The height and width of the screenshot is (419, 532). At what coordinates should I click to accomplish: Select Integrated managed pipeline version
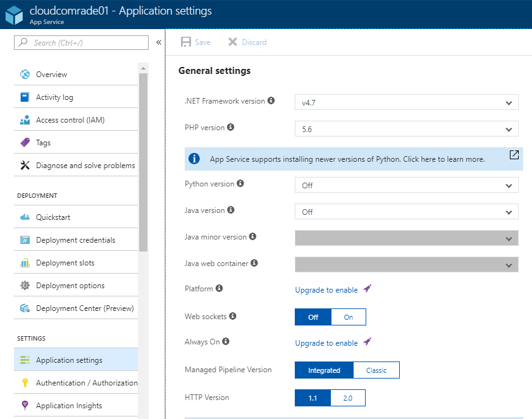324,370
